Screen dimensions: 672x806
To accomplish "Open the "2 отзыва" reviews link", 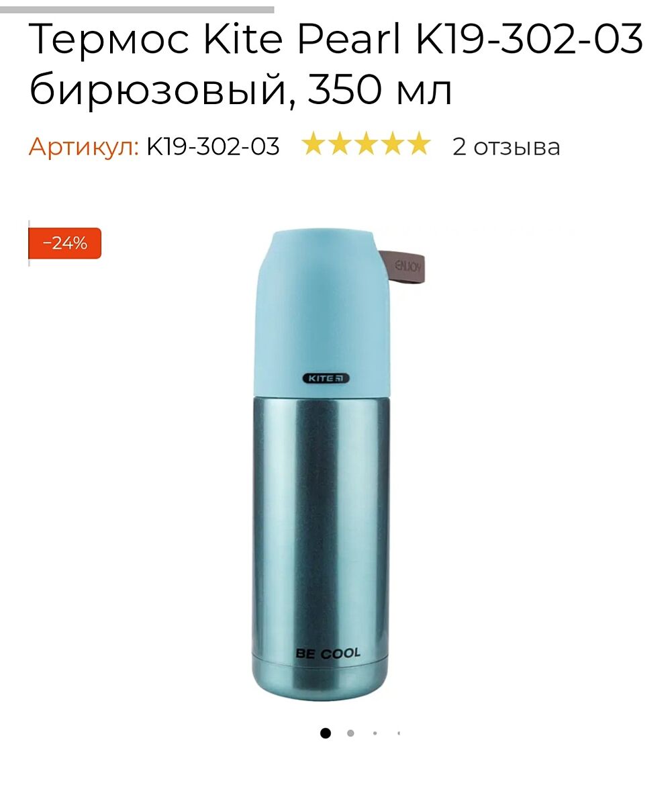I will point(506,146).
